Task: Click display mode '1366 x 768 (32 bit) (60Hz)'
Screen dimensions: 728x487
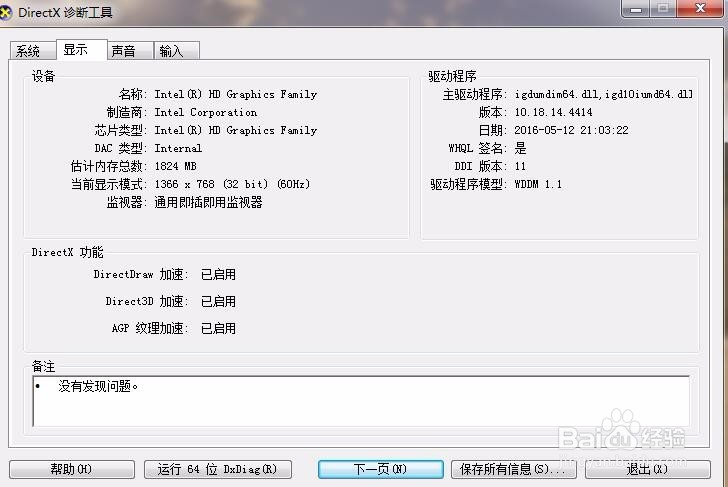Action: point(232,184)
